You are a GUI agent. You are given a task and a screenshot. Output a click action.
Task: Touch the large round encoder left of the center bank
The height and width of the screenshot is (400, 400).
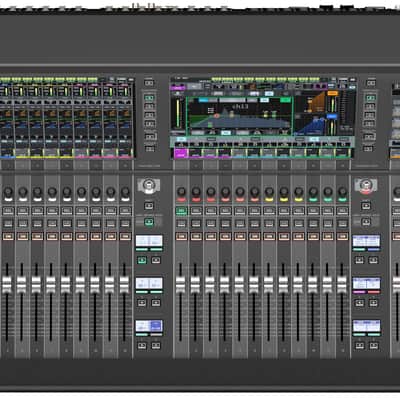point(149,185)
